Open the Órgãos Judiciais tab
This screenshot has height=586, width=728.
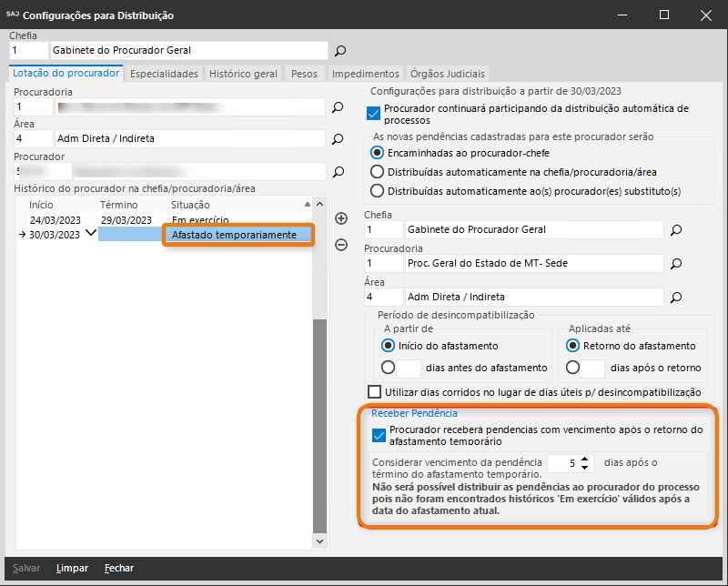448,74
